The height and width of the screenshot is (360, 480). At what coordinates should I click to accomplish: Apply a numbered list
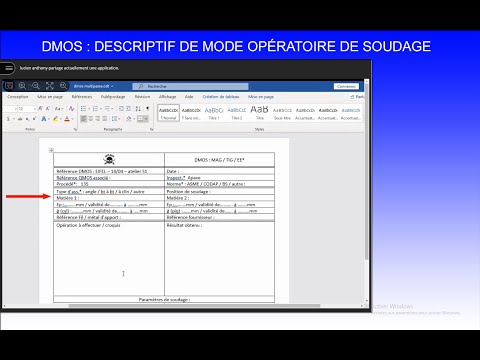[95, 108]
